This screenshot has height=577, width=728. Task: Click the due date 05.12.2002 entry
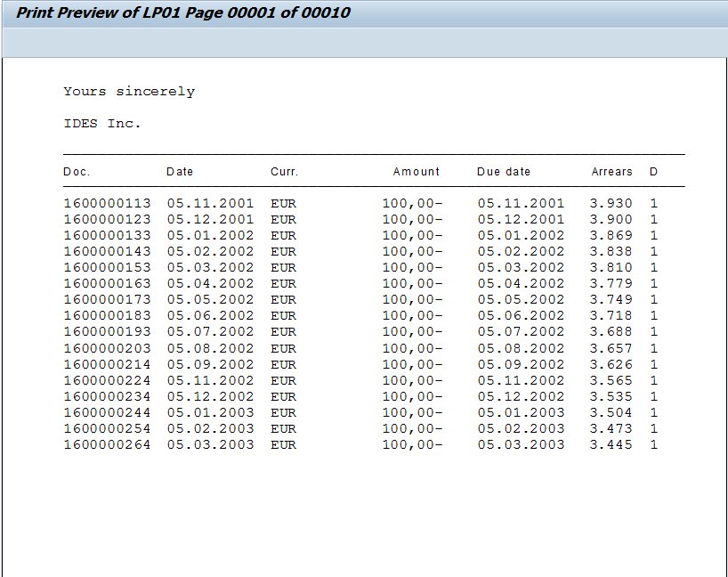pyautogui.click(x=522, y=396)
